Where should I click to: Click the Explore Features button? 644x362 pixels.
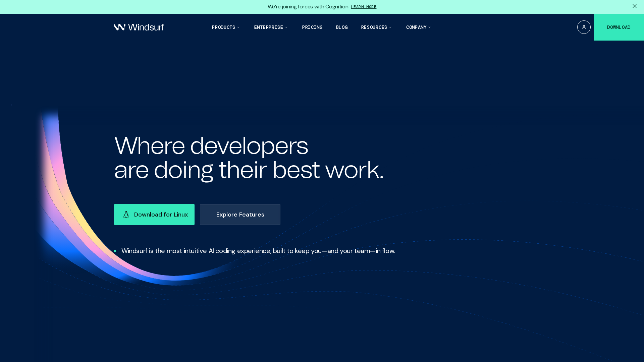coord(240,215)
